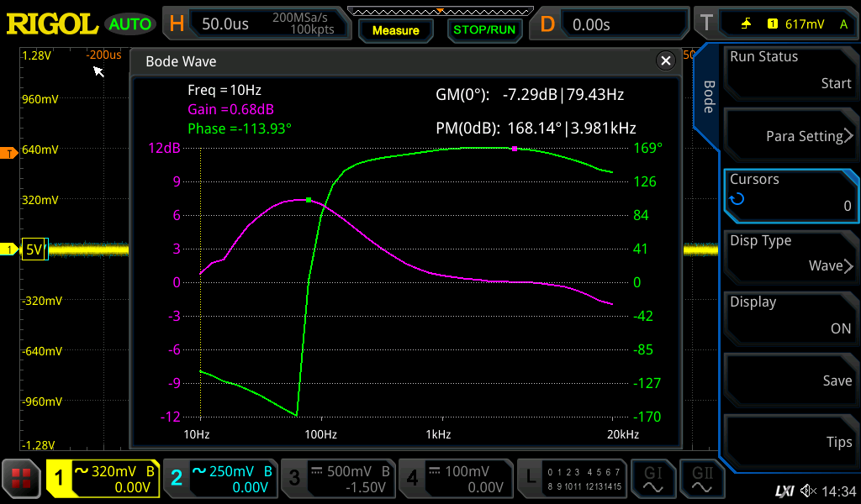The width and height of the screenshot is (861, 504).
Task: Select the GII waveform generator icon
Action: tap(702, 479)
